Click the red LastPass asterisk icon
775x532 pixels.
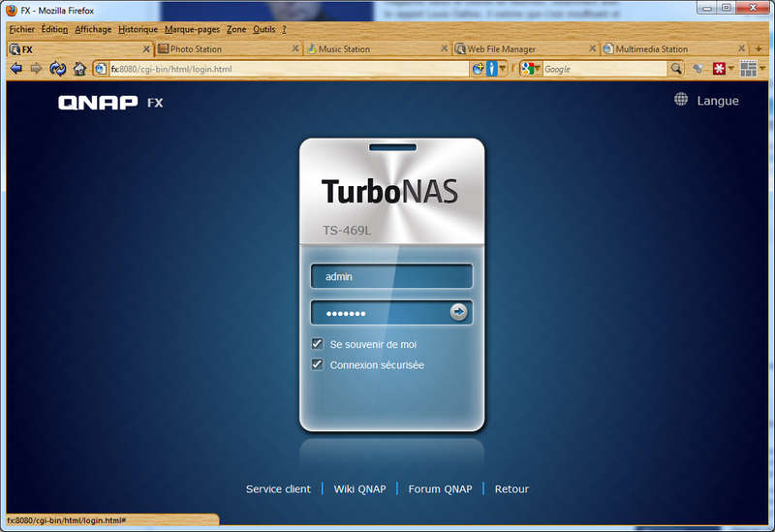pos(719,69)
